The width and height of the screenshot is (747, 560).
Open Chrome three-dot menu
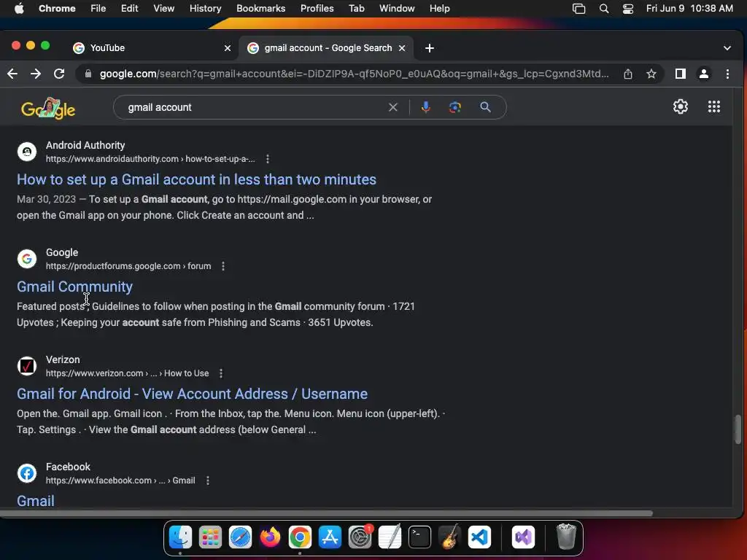727,74
